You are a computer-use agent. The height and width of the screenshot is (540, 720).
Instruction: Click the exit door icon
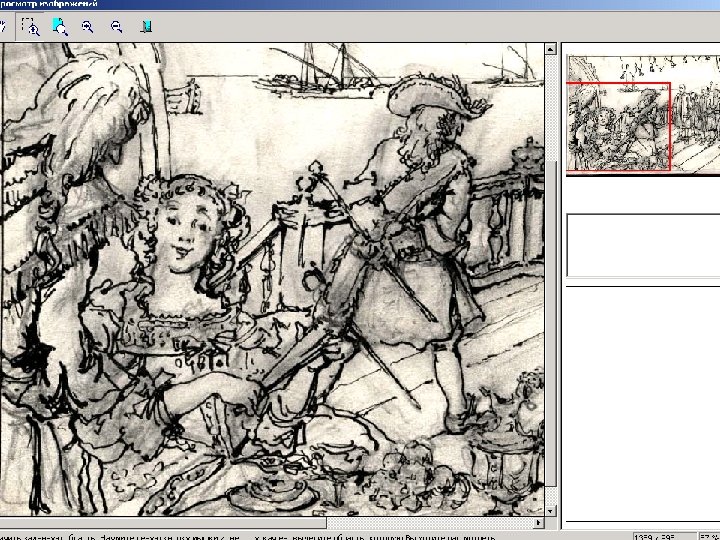(146, 27)
